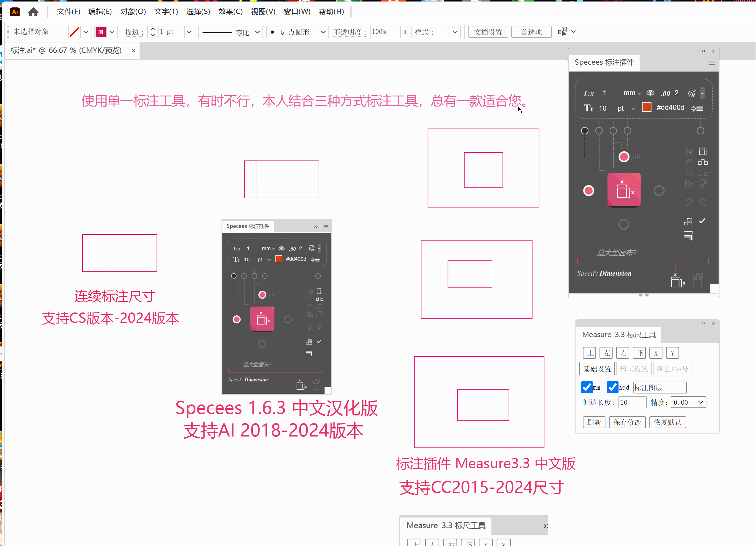
Task: Click the 恢复默认 button
Action: tap(668, 423)
